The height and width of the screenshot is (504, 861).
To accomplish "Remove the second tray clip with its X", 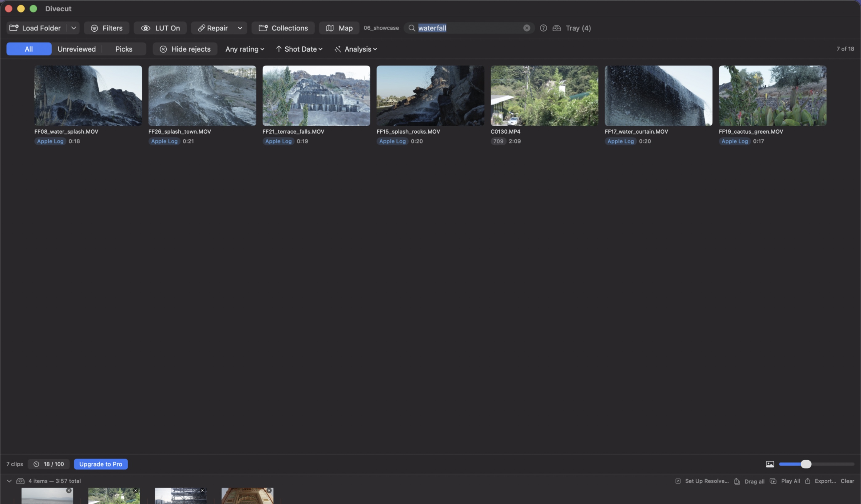I will click(135, 490).
